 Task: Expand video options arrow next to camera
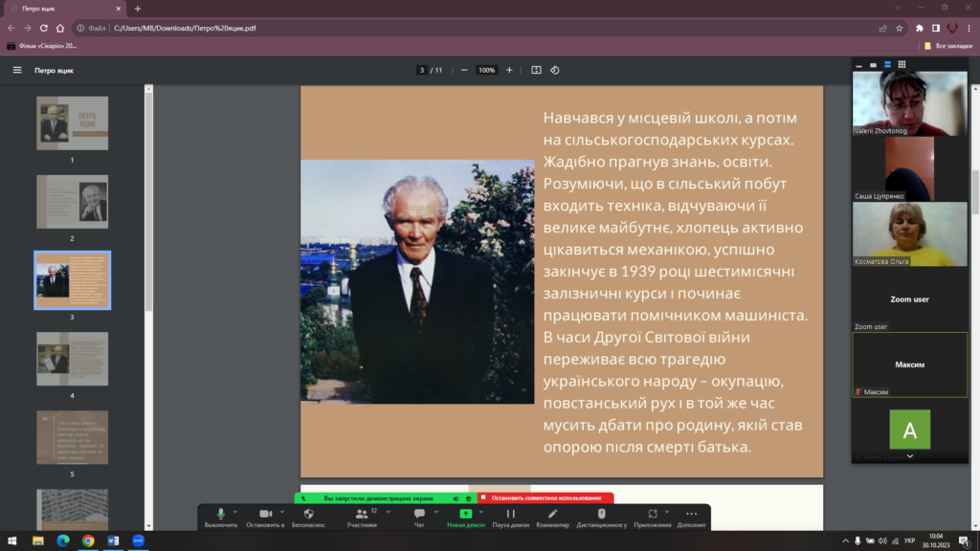pyautogui.click(x=282, y=511)
